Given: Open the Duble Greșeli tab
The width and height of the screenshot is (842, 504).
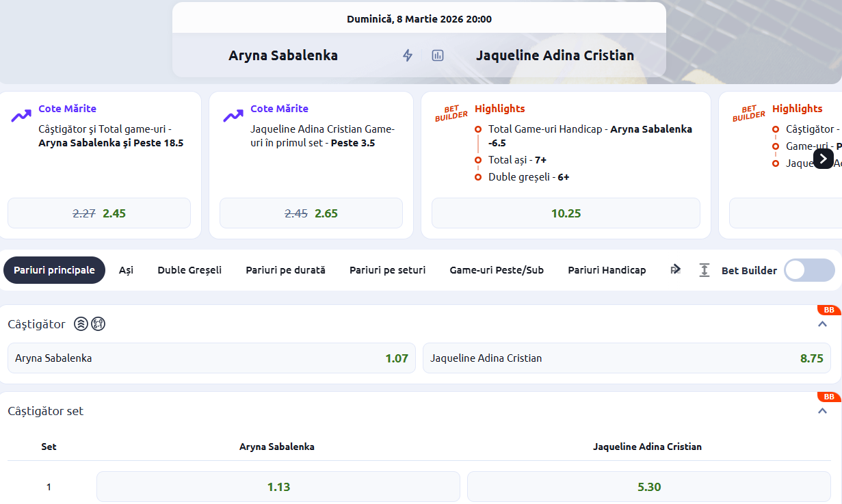Looking at the screenshot, I should 189,270.
